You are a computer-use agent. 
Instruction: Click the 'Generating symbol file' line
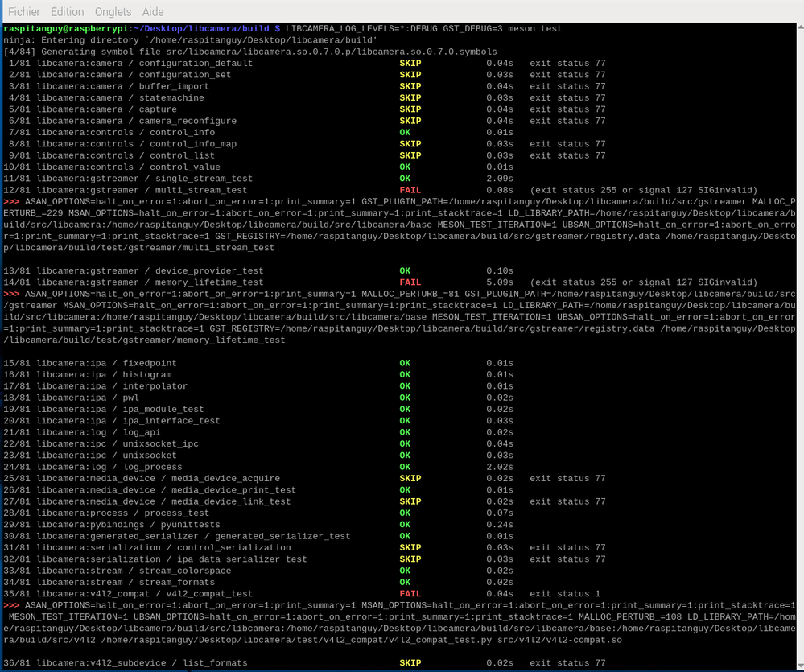249,52
